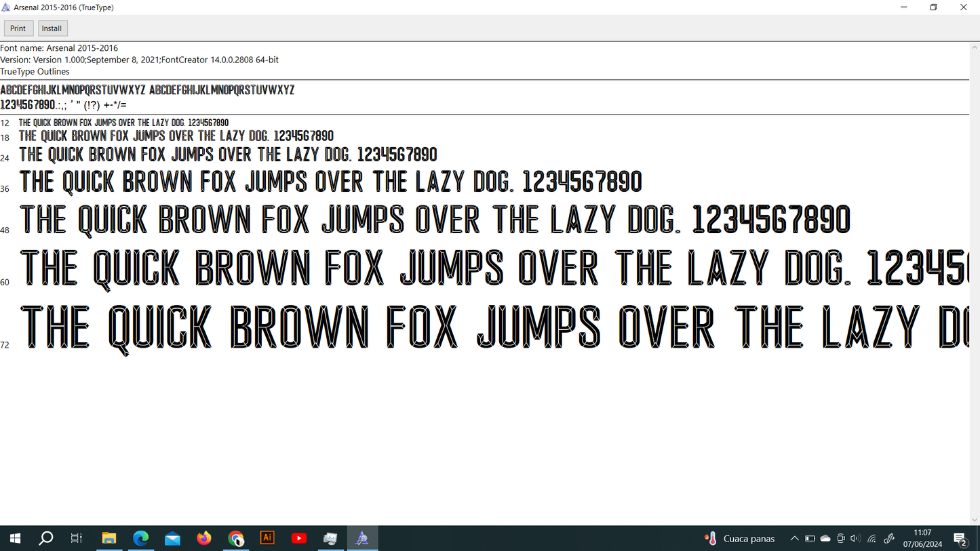Open the Wi-Fi network flyout

(x=871, y=538)
